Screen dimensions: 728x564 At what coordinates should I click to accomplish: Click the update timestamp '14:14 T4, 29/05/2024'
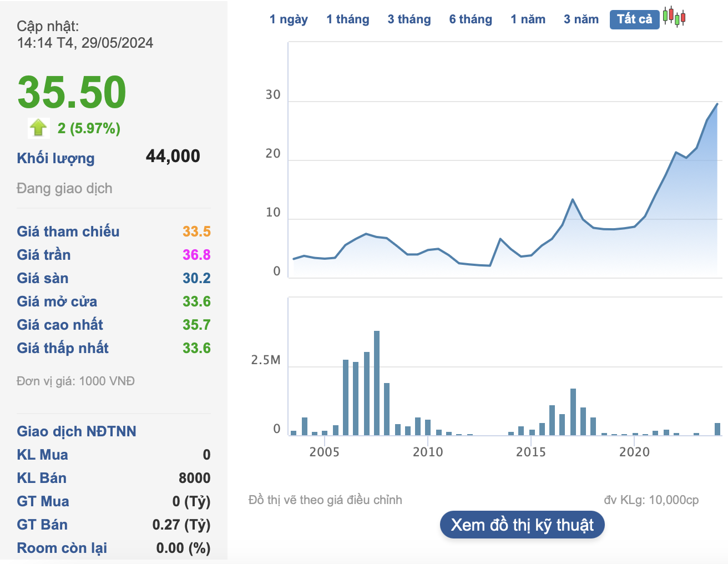[85, 43]
